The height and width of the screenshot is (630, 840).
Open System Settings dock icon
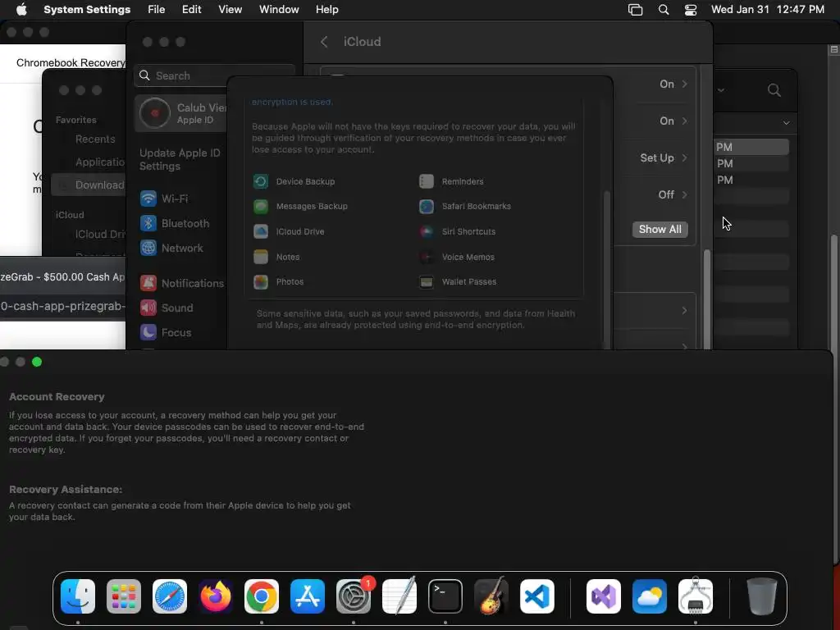click(354, 596)
